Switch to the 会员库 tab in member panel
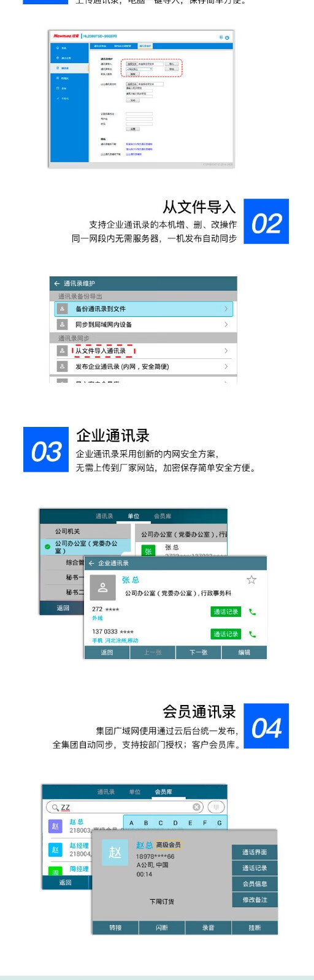The width and height of the screenshot is (314, 980). [x=164, y=792]
